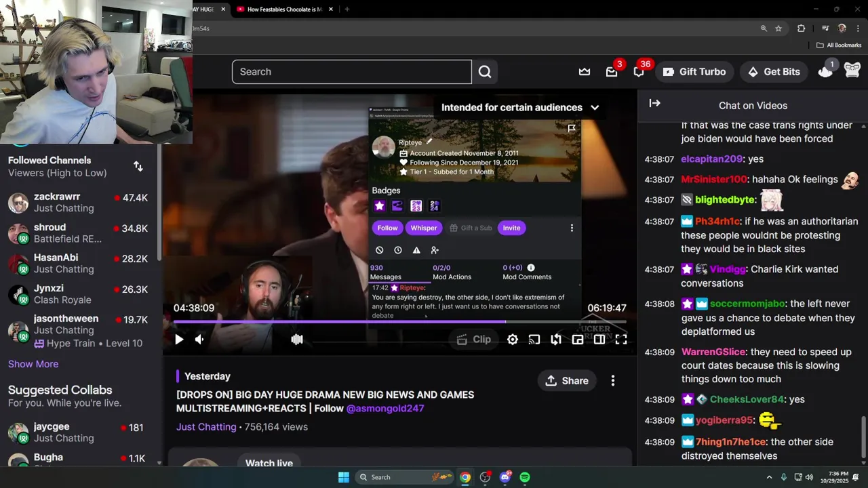
Task: Expand the 'Intended for certain audiences' label
Action: [520, 107]
